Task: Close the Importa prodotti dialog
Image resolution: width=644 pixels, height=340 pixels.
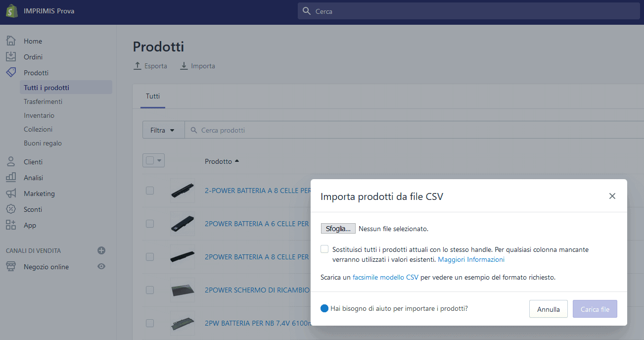Action: (612, 196)
